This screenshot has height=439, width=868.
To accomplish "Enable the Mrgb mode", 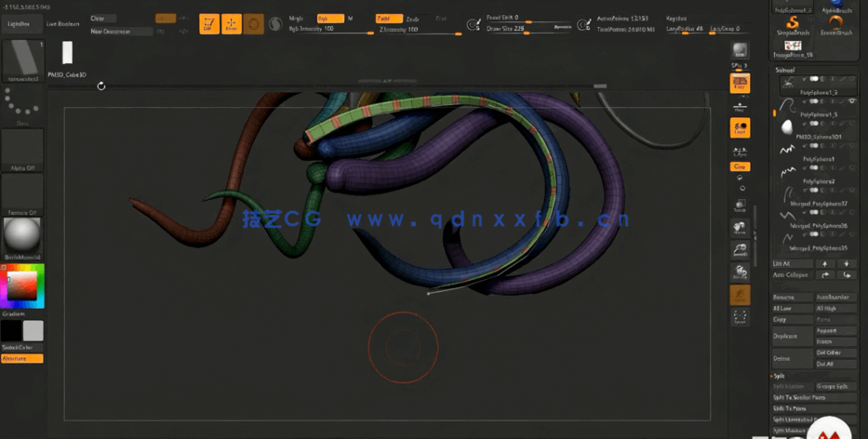I will [297, 19].
